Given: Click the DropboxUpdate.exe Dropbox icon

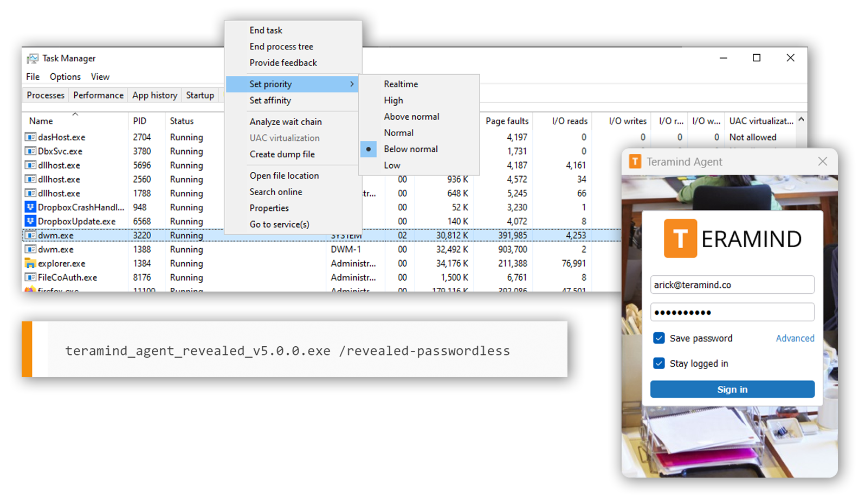Looking at the screenshot, I should click(30, 221).
